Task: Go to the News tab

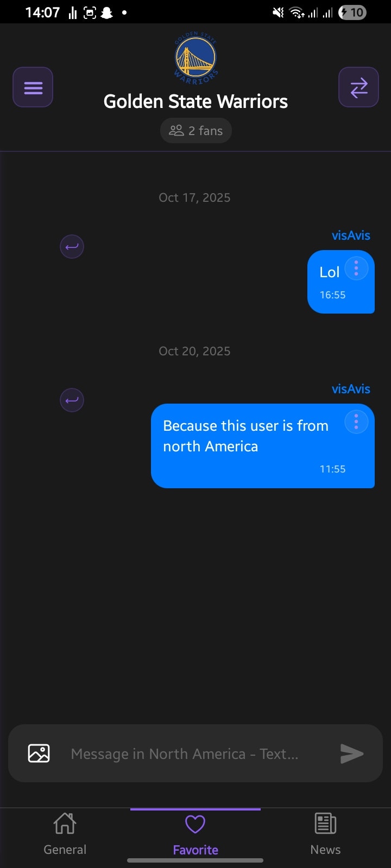Action: (x=326, y=834)
